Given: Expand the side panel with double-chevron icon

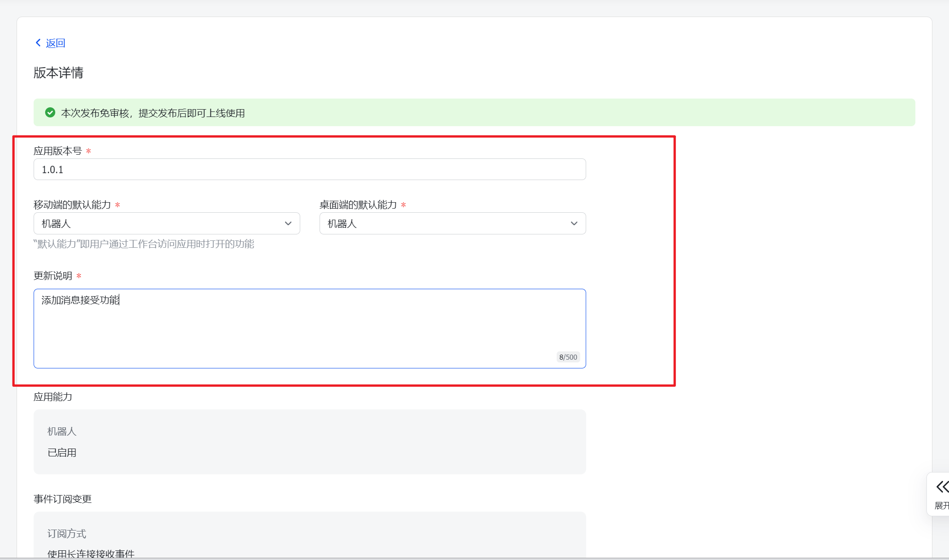Looking at the screenshot, I should (942, 487).
